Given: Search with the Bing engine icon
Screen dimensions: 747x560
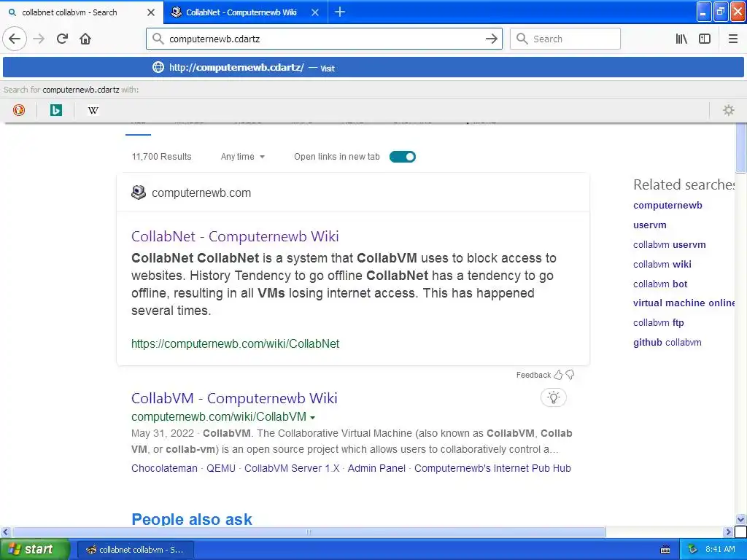Looking at the screenshot, I should [55, 110].
